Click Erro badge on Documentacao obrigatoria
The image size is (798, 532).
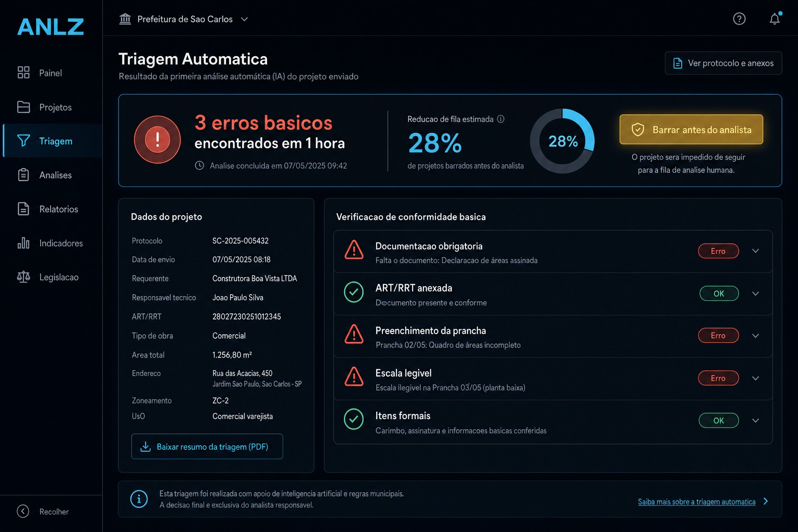coord(718,251)
